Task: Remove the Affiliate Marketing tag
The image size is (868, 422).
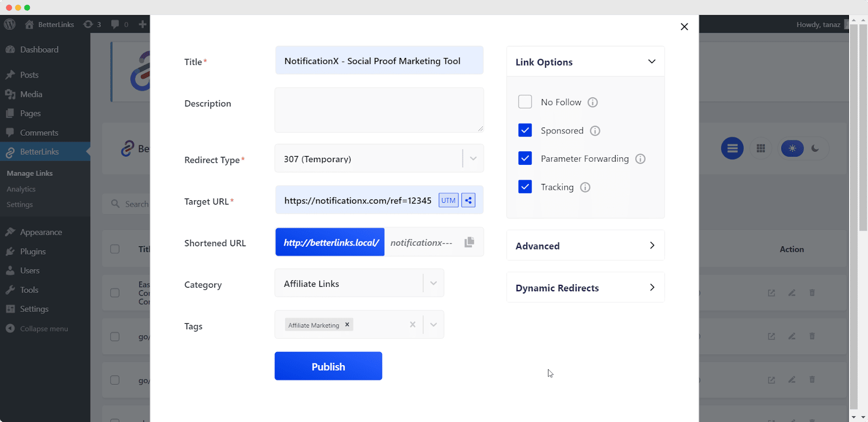Action: coord(347,324)
